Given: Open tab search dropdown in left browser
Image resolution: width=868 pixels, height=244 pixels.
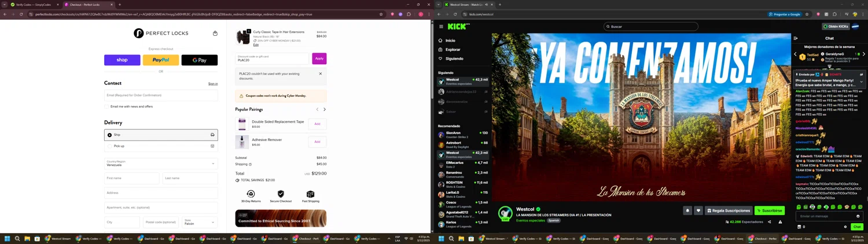Looking at the screenshot, I should pos(4,5).
